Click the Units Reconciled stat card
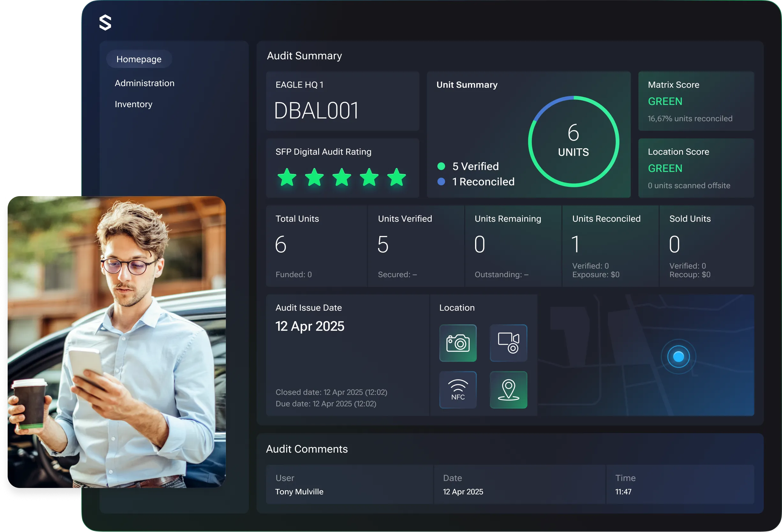 tap(610, 246)
